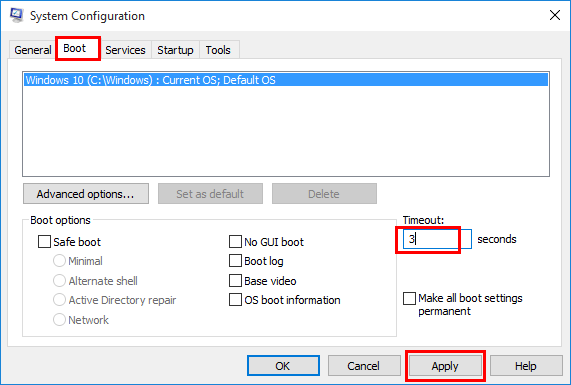Enable the Safe boot checkbox
Screen dimensions: 571x385
pyautogui.click(x=44, y=241)
